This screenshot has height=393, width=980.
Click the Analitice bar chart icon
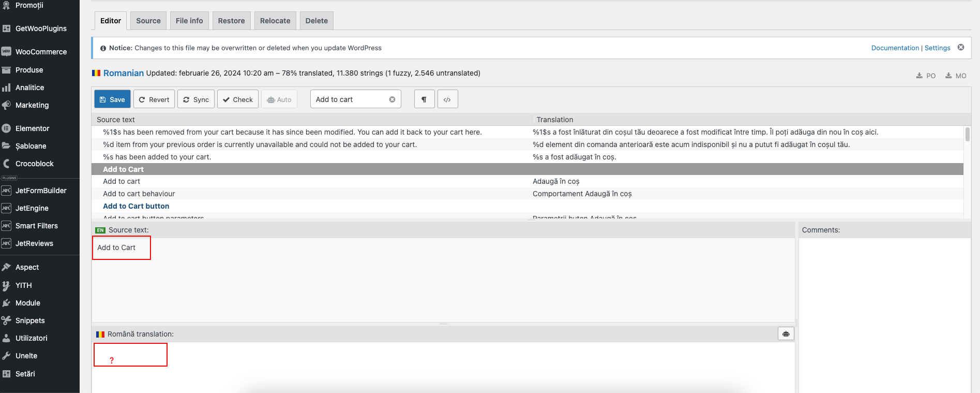tap(6, 88)
